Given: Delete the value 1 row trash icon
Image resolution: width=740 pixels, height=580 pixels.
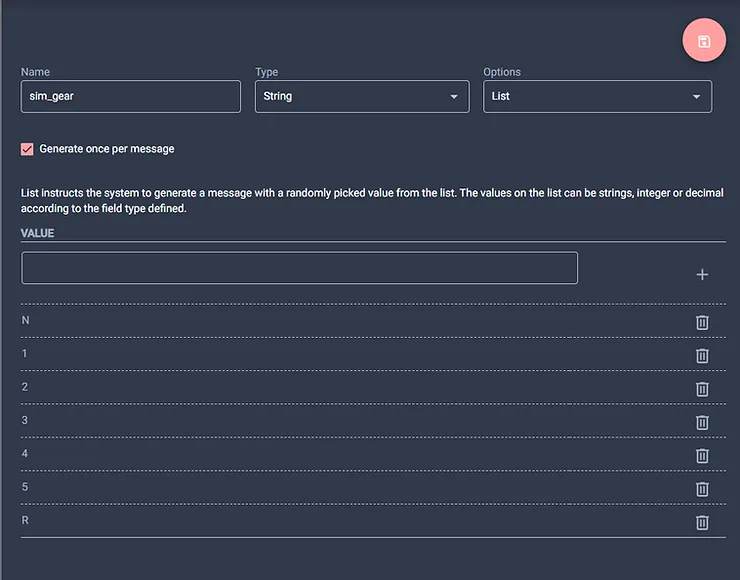Looking at the screenshot, I should click(x=702, y=356).
